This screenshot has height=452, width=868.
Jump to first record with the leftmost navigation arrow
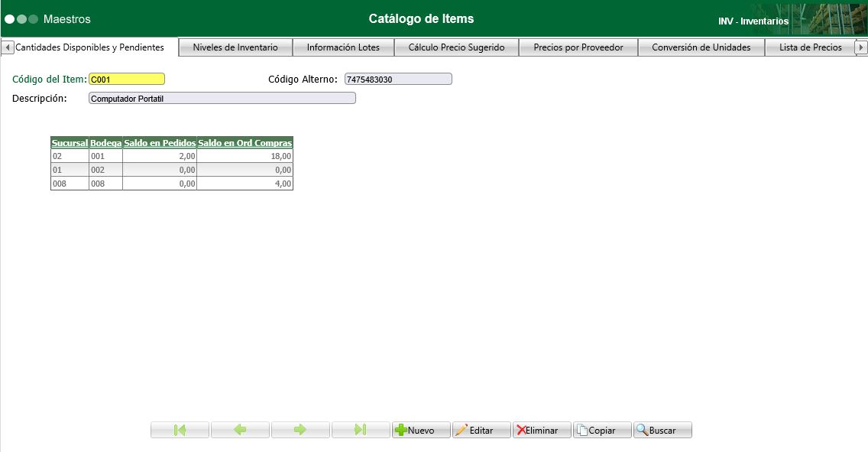pyautogui.click(x=180, y=429)
